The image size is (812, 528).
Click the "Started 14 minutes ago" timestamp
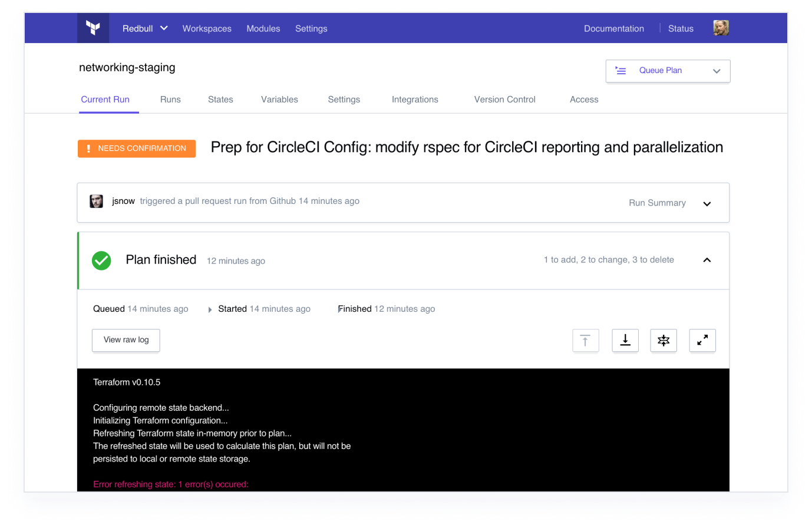(x=264, y=309)
